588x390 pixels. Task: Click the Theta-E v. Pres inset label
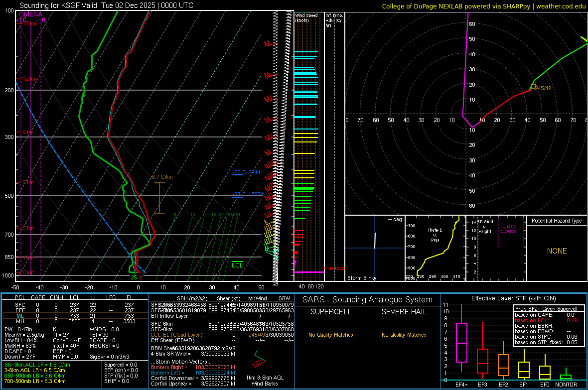coord(435,235)
